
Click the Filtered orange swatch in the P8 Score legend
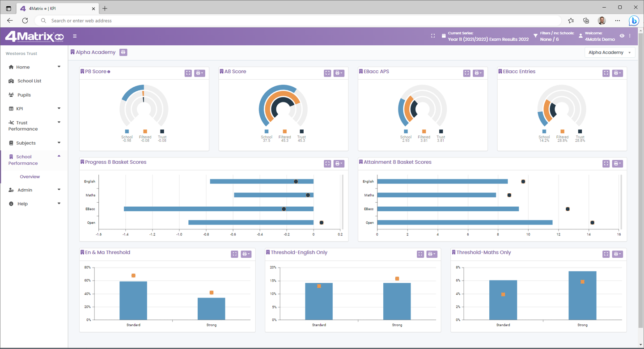pos(145,132)
